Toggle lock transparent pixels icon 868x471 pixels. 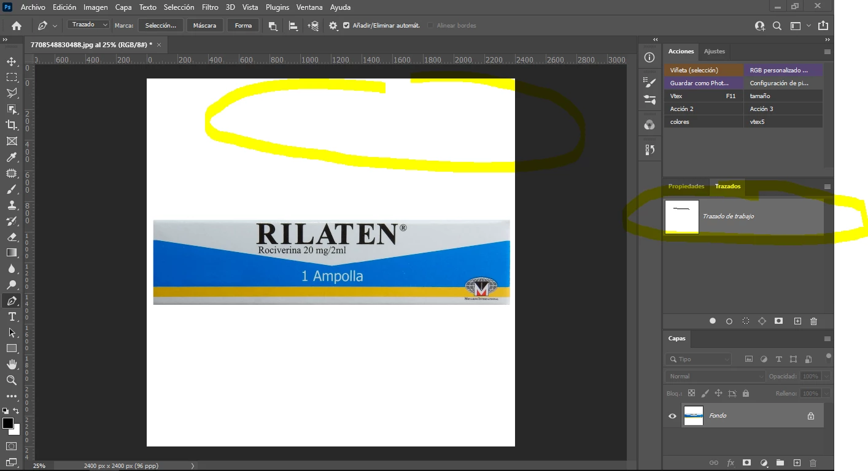coord(691,393)
